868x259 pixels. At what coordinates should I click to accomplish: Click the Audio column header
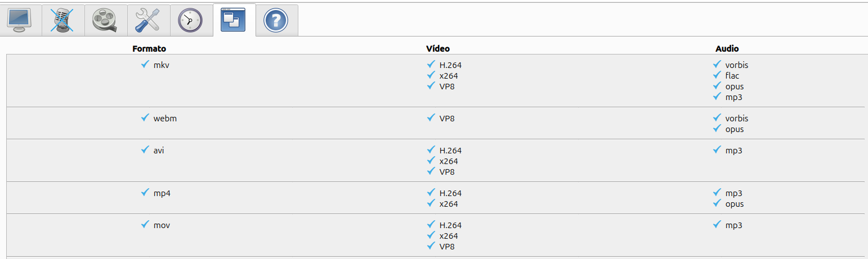(727, 49)
